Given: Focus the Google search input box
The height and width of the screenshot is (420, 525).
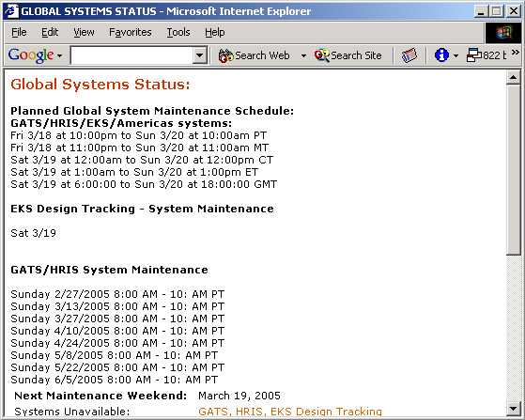Looking at the screenshot, I should (x=131, y=55).
